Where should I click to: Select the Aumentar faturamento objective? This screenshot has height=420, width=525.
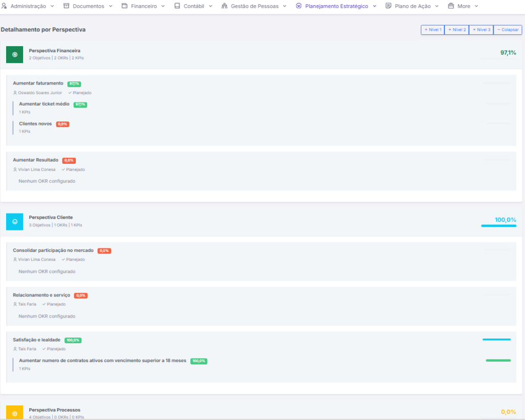coord(38,83)
